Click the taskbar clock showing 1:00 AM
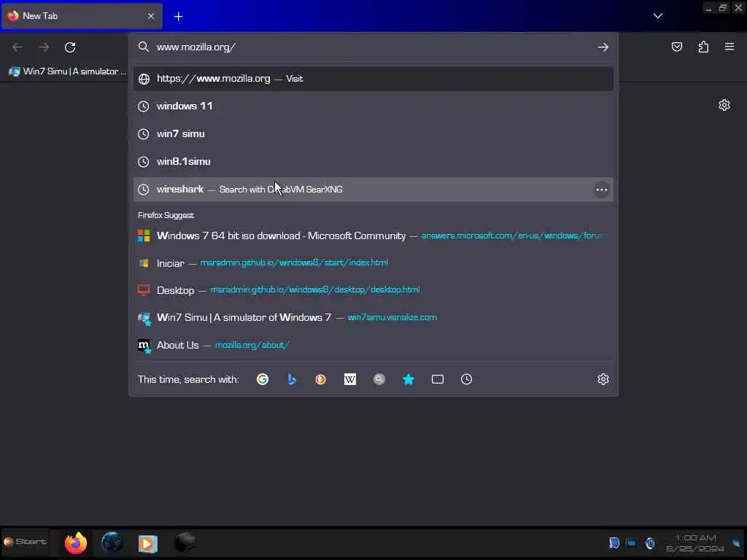 695,543
